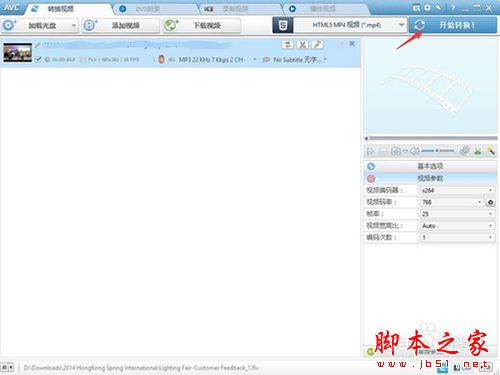Open the video bitrate 768 dropdown
This screenshot has height=375, width=500.
coord(452,202)
